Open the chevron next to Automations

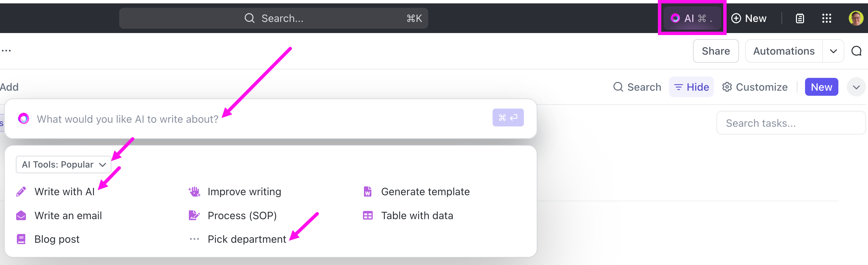tap(834, 51)
